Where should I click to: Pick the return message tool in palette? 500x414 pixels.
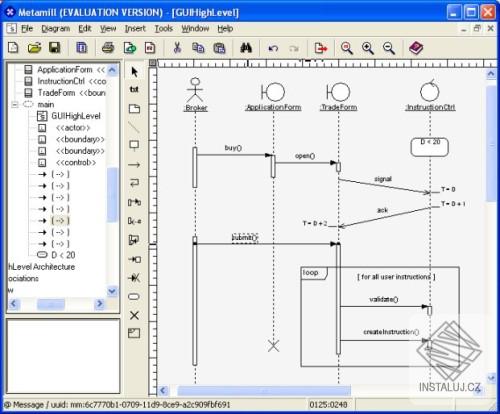coord(134,183)
